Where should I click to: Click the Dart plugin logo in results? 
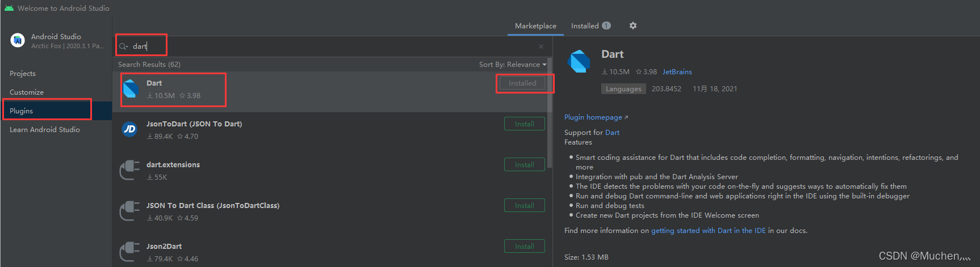(131, 89)
